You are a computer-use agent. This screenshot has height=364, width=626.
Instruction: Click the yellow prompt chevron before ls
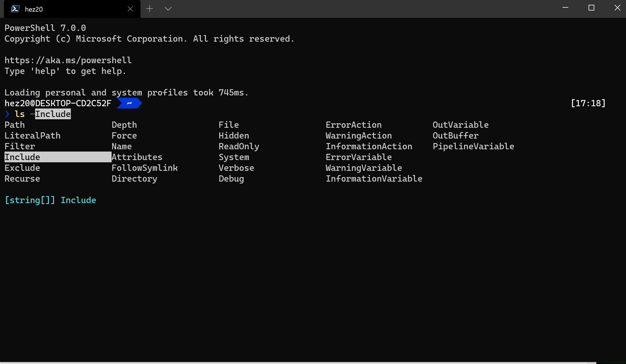7,114
